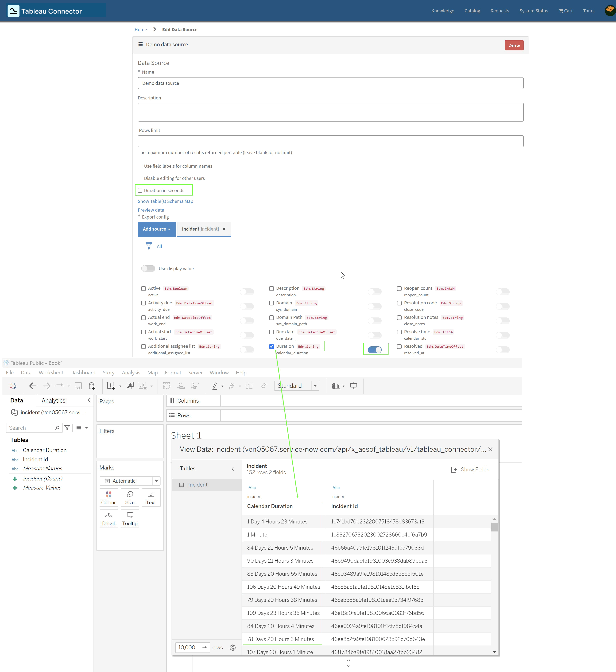
Task: Open the Size mark shelf
Action: [130, 497]
